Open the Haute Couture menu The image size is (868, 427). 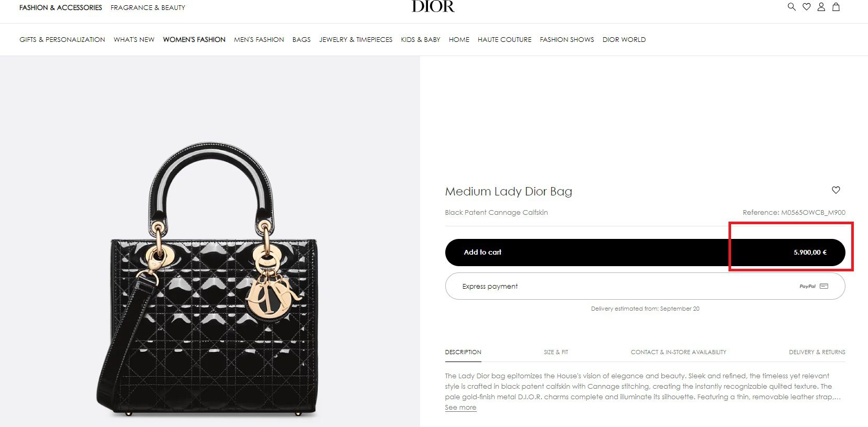[505, 39]
